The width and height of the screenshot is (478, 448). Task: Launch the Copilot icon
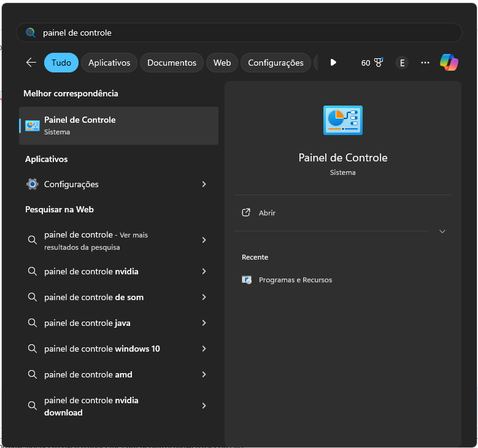(449, 62)
